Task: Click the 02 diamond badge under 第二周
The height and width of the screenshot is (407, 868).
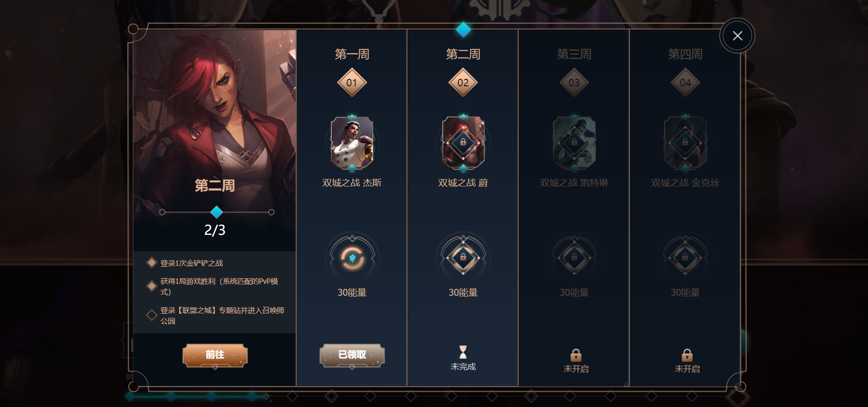Action: click(463, 83)
